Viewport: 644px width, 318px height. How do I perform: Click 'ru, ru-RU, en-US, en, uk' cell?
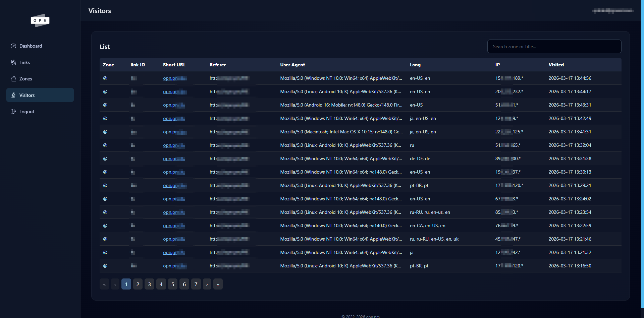pyautogui.click(x=434, y=239)
